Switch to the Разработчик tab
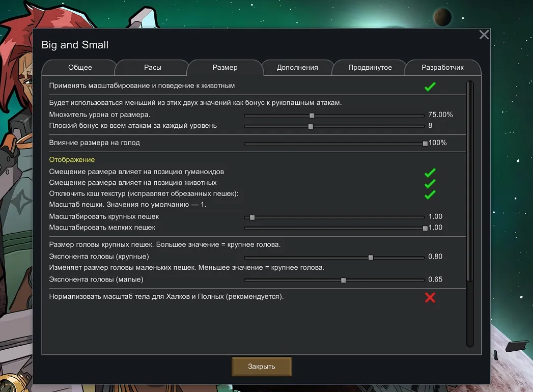Image resolution: width=533 pixels, height=392 pixels. (442, 67)
